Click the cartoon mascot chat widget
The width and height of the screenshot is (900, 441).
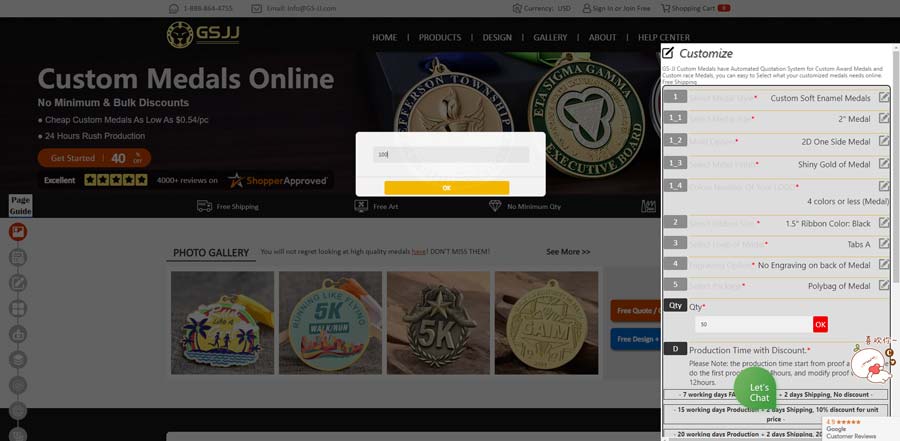click(872, 364)
